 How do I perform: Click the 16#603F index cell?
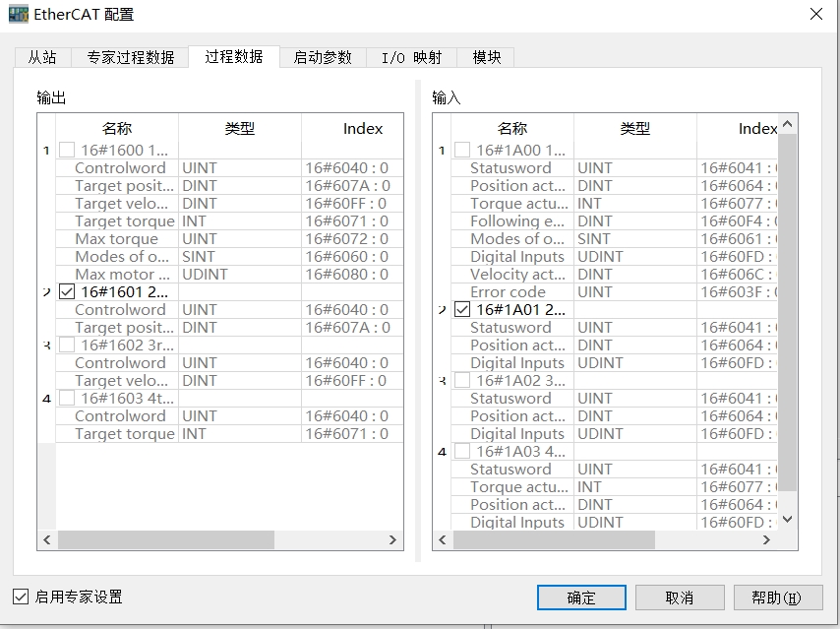737,291
